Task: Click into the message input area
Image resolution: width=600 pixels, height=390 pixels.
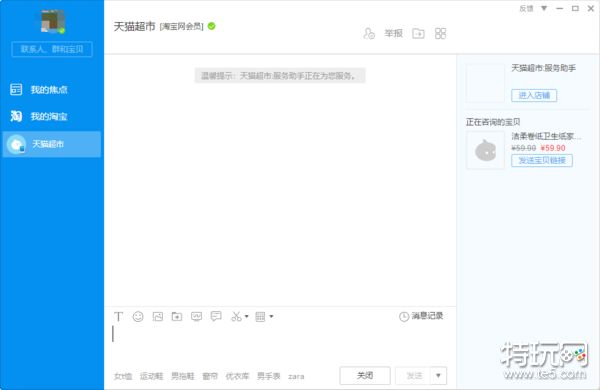Action: [280, 344]
